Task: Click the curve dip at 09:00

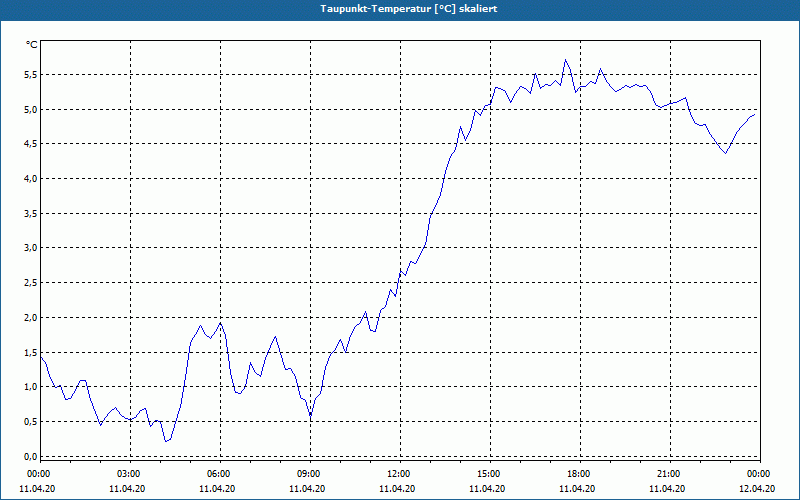Action: click(x=311, y=416)
